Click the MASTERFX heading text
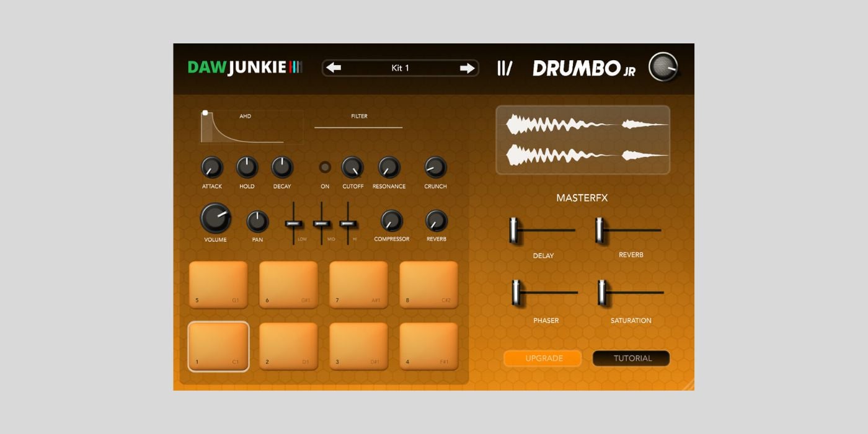Screen dimensions: 868x434 582,198
